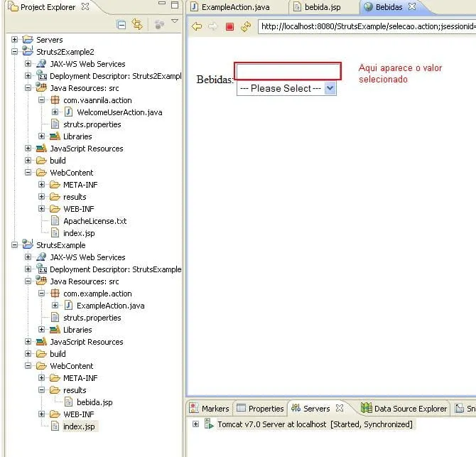Collapse the StrutsExample project
This screenshot has width=476, height=457.
15,244
